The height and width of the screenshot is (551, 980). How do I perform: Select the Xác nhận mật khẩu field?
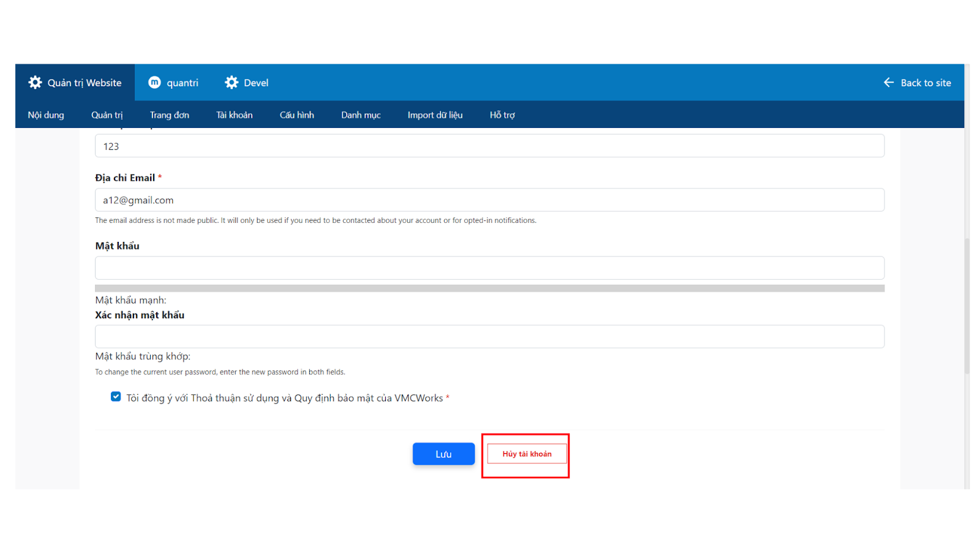pos(489,337)
